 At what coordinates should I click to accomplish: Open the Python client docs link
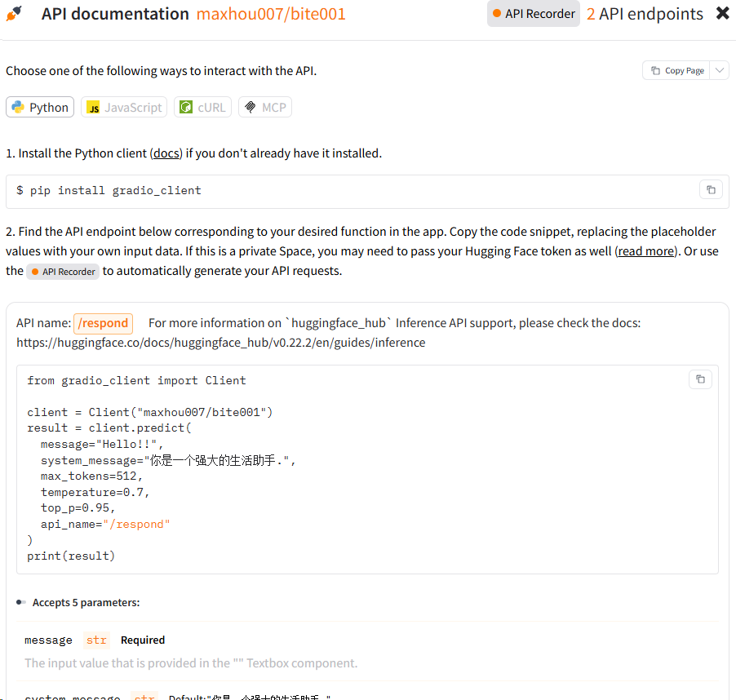(166, 153)
